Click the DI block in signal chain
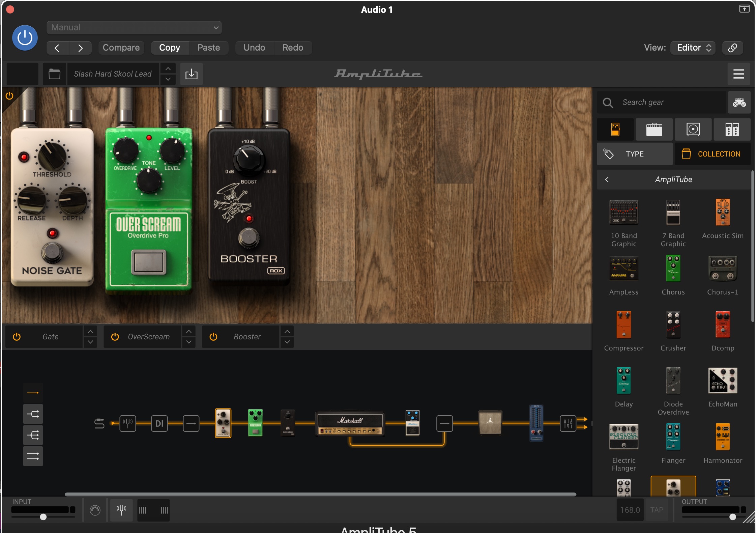 159,423
